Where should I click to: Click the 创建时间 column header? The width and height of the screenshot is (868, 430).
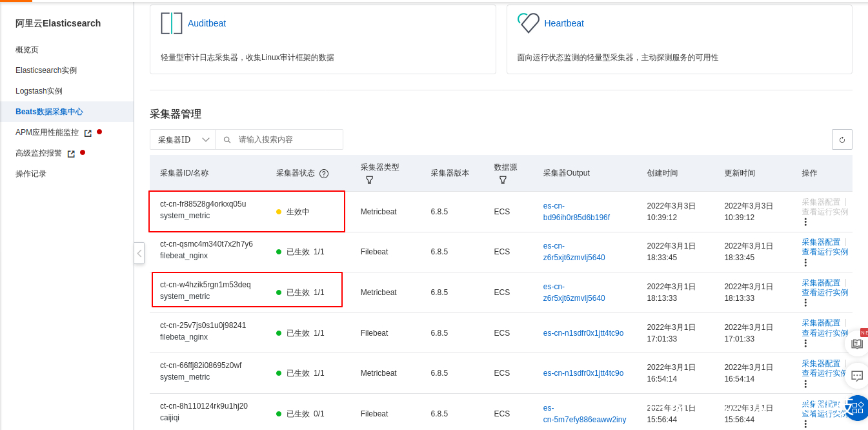point(662,173)
